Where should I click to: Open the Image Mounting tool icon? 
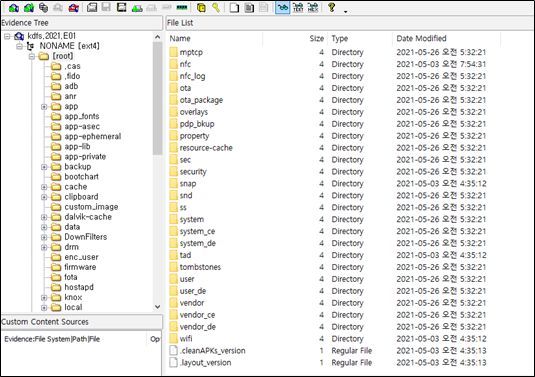43,7
